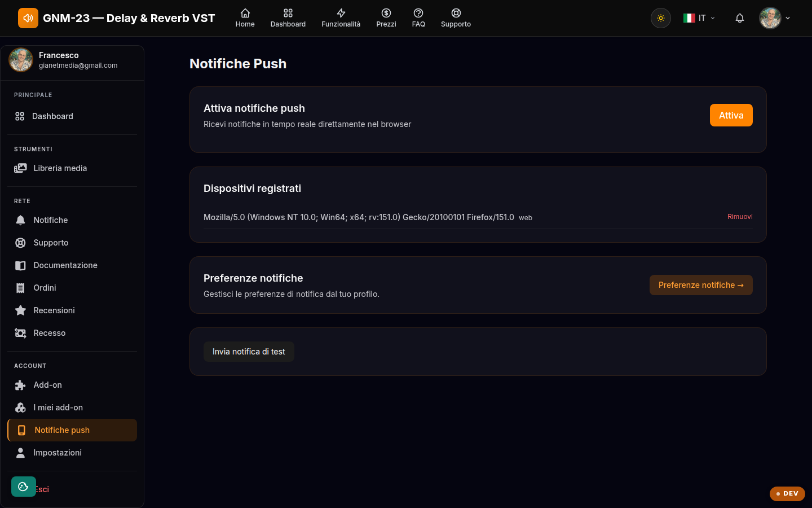This screenshot has height=508, width=812.
Task: Click the Recensioni star icon
Action: (20, 310)
